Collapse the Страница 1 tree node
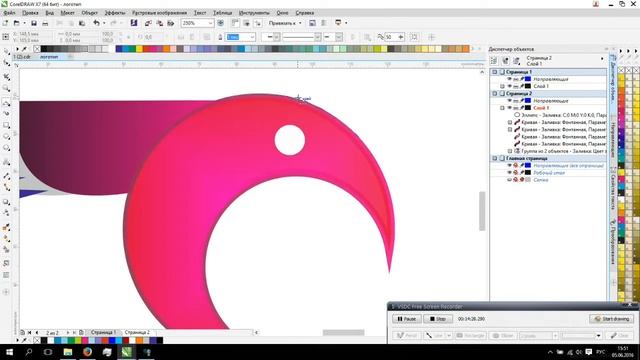 click(495, 72)
